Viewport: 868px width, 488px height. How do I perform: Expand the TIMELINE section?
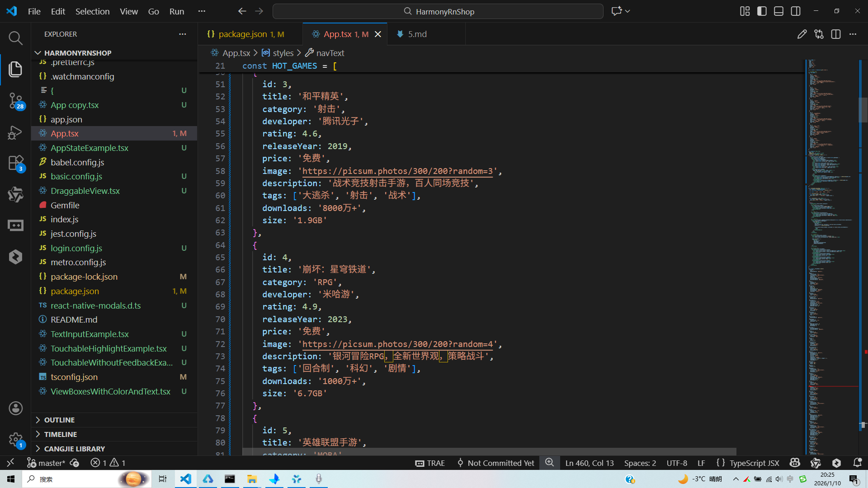pos(60,434)
